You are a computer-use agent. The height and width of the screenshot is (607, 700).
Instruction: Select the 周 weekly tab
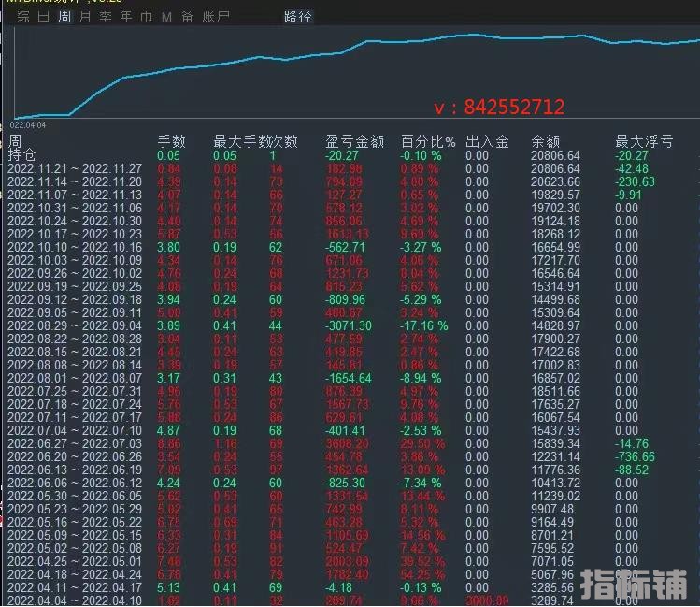point(64,17)
